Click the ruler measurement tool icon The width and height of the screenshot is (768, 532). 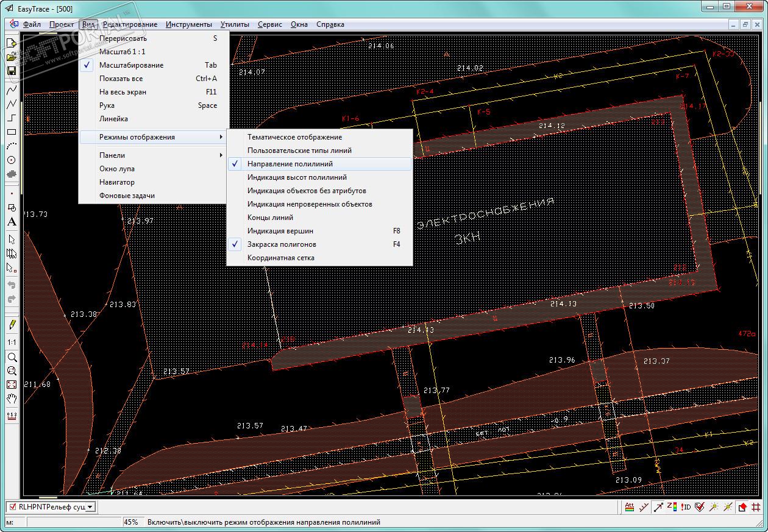pyautogui.click(x=11, y=417)
